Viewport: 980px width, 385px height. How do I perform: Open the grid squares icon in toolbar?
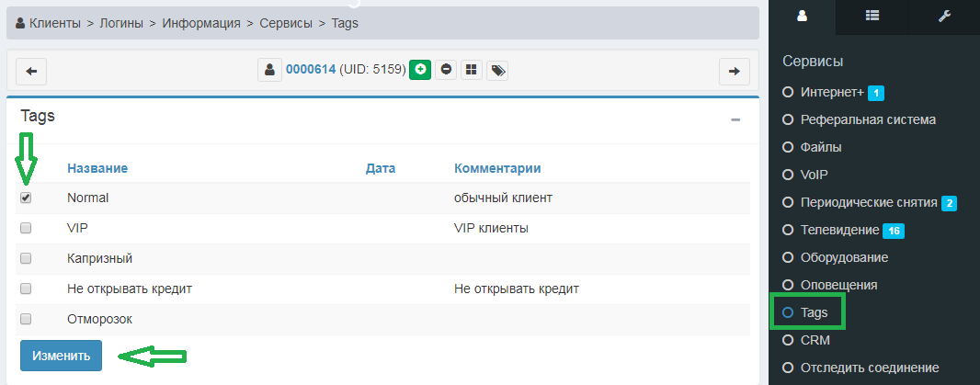click(x=471, y=70)
